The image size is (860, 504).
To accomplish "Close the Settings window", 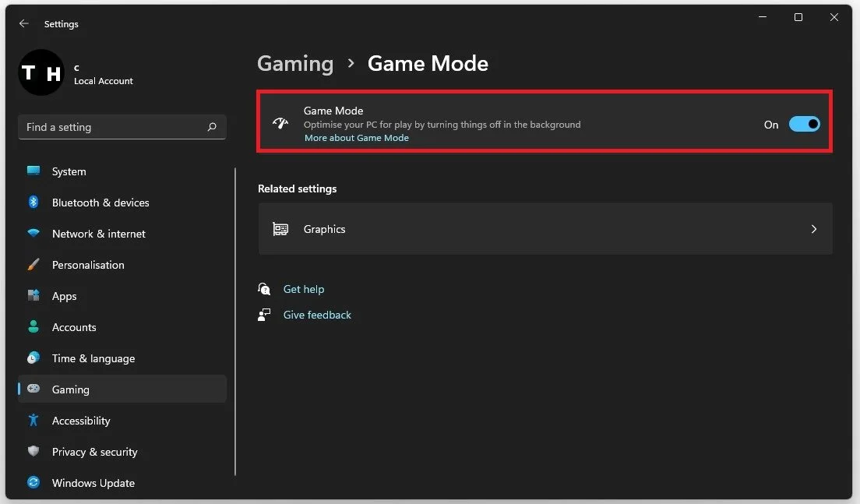I will point(834,17).
